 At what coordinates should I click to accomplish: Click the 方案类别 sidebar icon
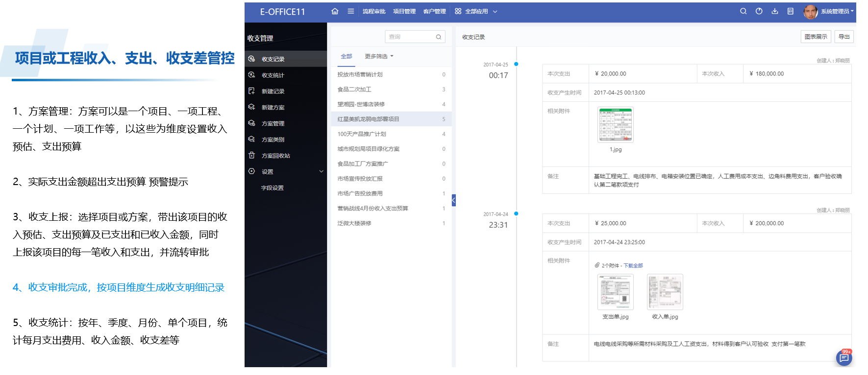coord(251,140)
